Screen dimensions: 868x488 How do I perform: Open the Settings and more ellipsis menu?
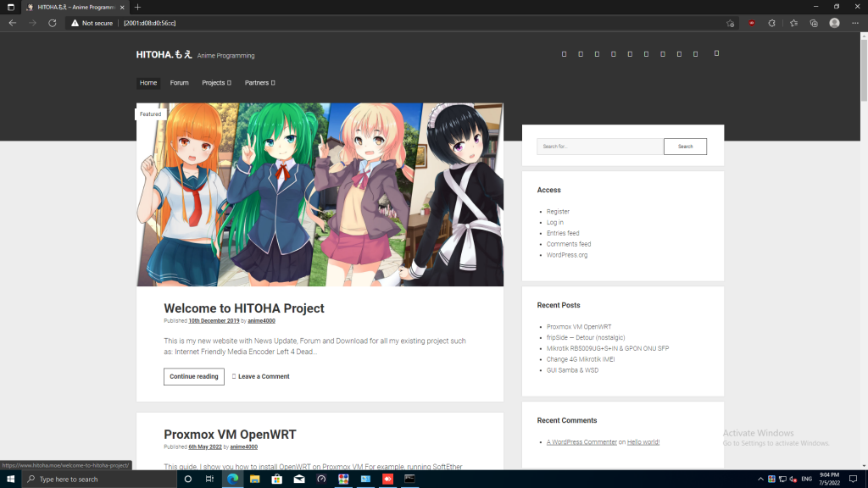point(855,23)
